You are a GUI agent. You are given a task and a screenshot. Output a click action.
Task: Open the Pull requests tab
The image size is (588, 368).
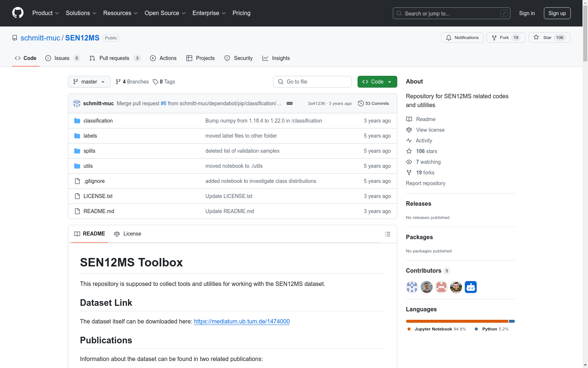[x=115, y=58]
